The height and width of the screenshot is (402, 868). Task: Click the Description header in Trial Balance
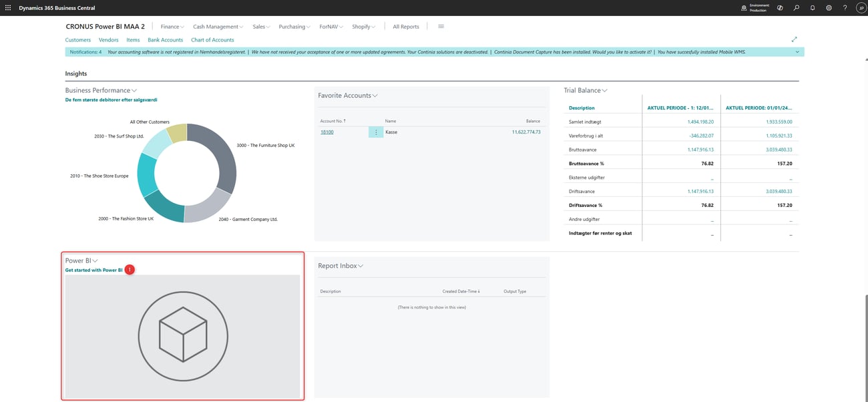582,108
